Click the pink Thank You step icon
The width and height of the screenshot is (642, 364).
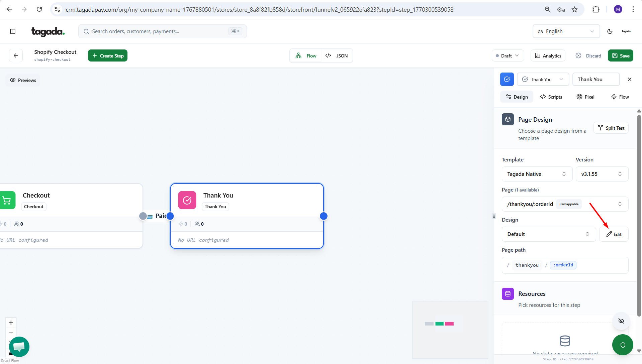tap(187, 200)
